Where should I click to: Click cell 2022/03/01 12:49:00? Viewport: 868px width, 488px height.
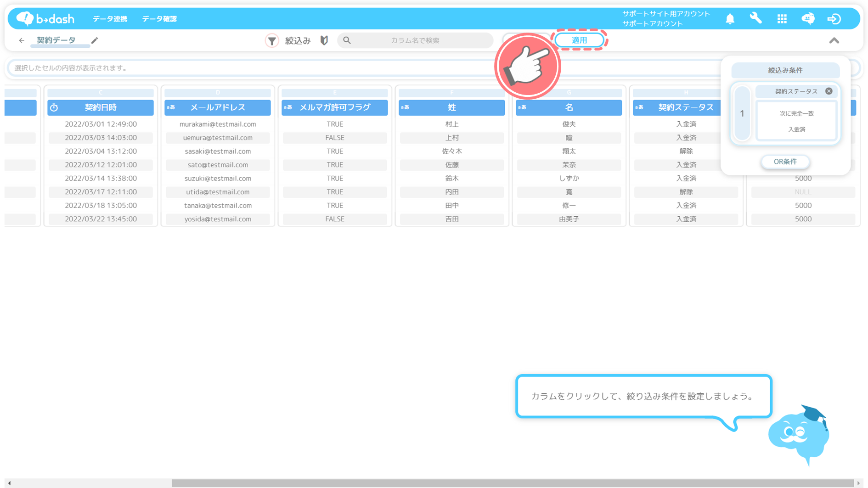(x=101, y=124)
